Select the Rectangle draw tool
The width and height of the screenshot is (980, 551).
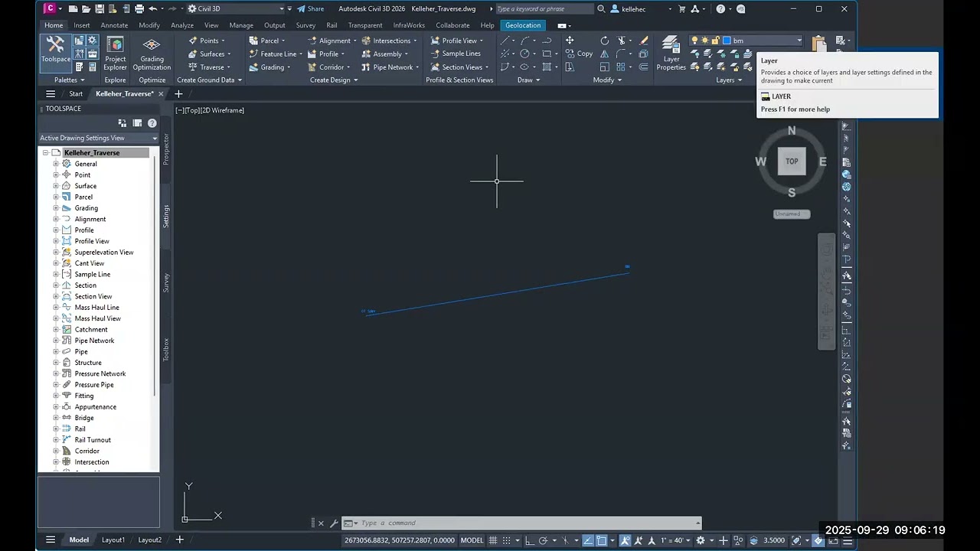click(546, 54)
